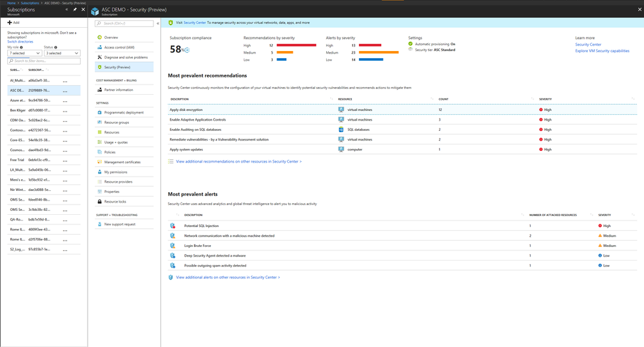Screen dimensions: 644x347
Task: Click the New support request icon
Action: [x=99, y=224]
